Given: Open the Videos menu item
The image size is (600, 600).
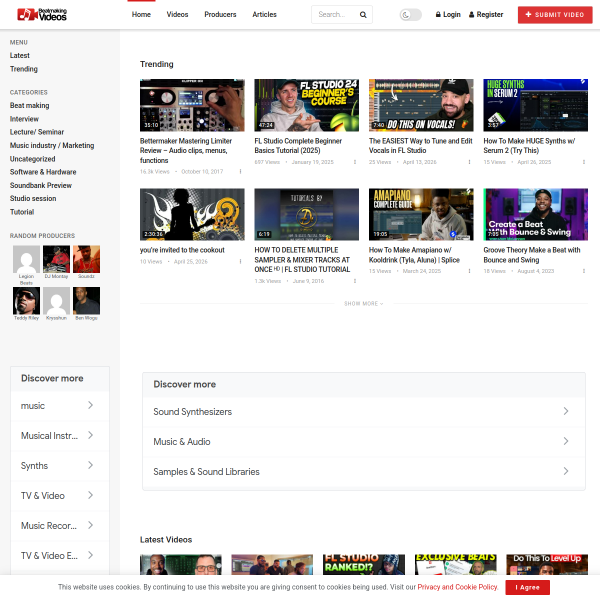Looking at the screenshot, I should [x=177, y=15].
